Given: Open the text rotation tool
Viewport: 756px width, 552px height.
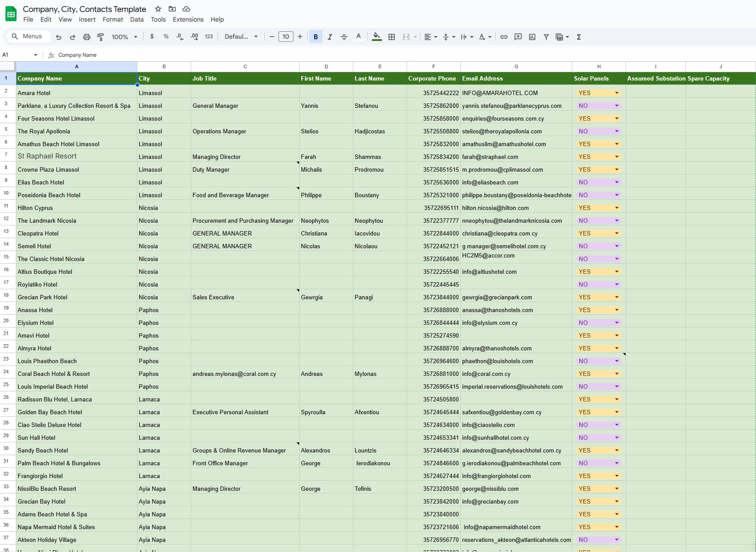Looking at the screenshot, I should 485,37.
